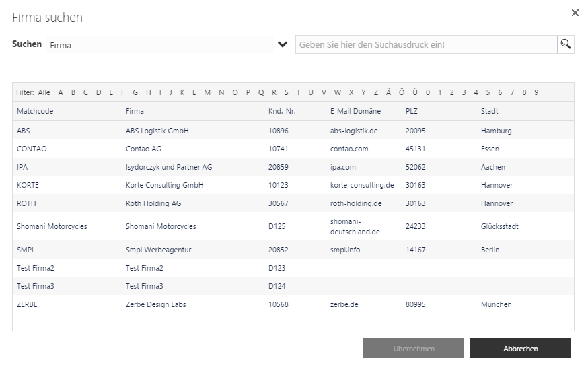Open the Suchen field dropdown arrow
The width and height of the screenshot is (588, 379).
(283, 44)
